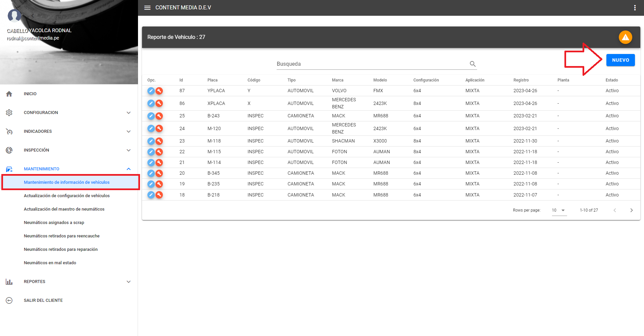This screenshot has height=336, width=644.
Task: Click the NUEVO button
Action: [620, 60]
